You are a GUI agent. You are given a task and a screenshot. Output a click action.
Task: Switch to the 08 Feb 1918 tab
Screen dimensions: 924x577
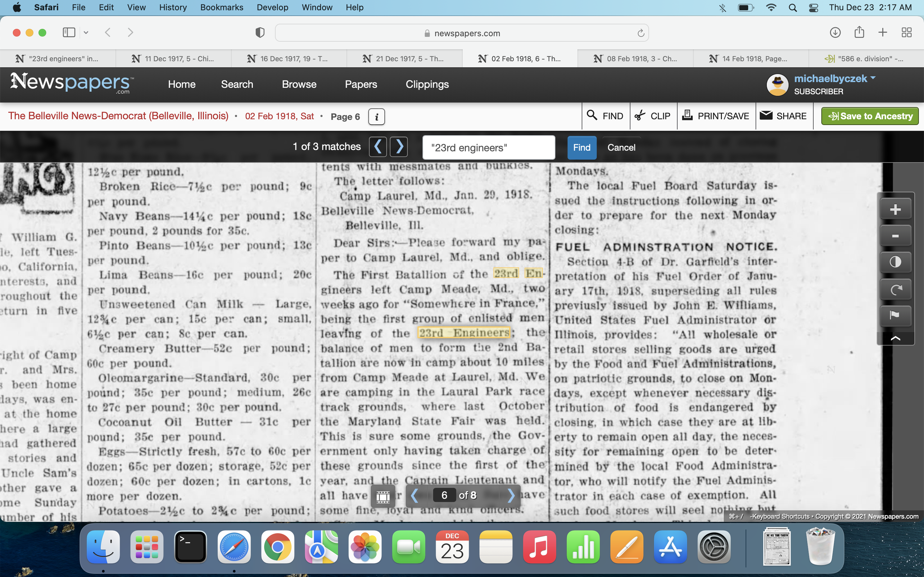click(x=635, y=59)
